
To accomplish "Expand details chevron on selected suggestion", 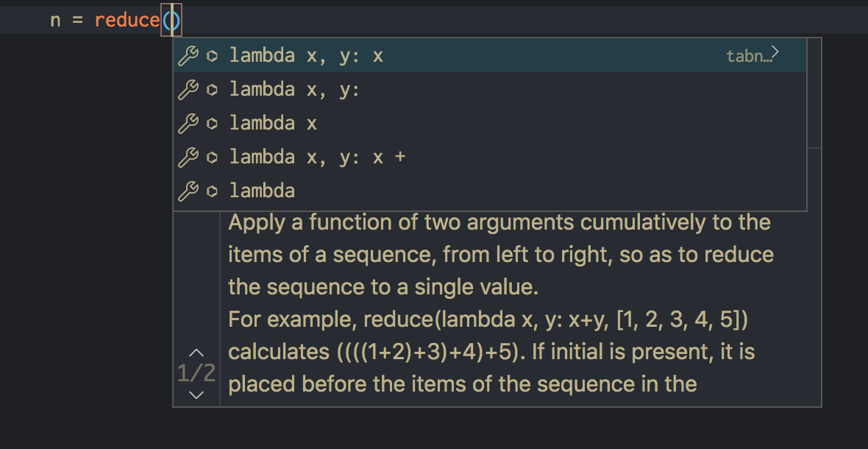I will click(775, 52).
